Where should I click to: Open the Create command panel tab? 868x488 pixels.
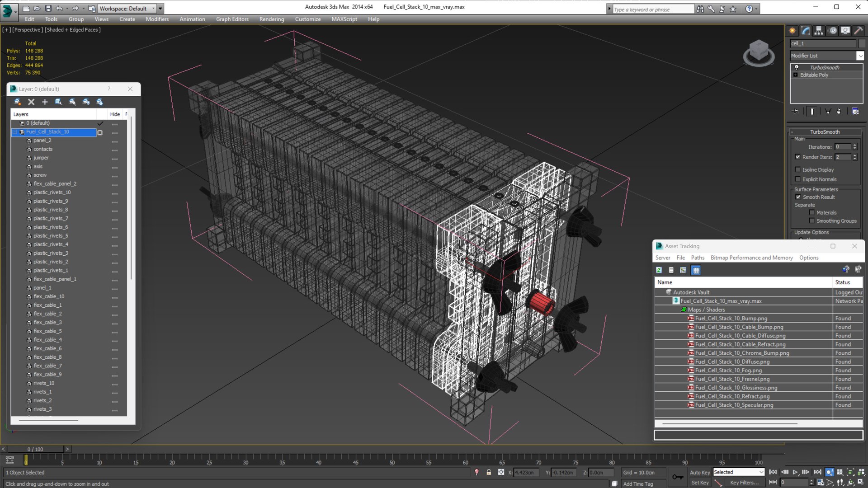[793, 31]
